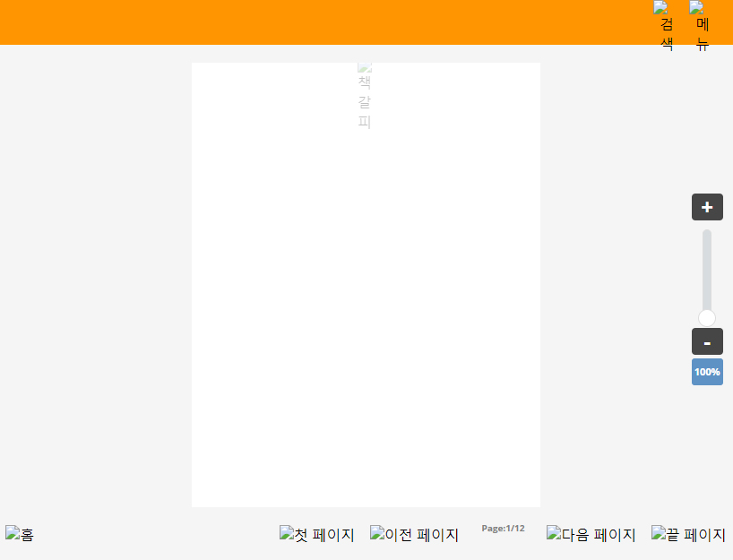Click the top of zoom slider track
This screenshot has width=733, height=560.
[x=707, y=235]
